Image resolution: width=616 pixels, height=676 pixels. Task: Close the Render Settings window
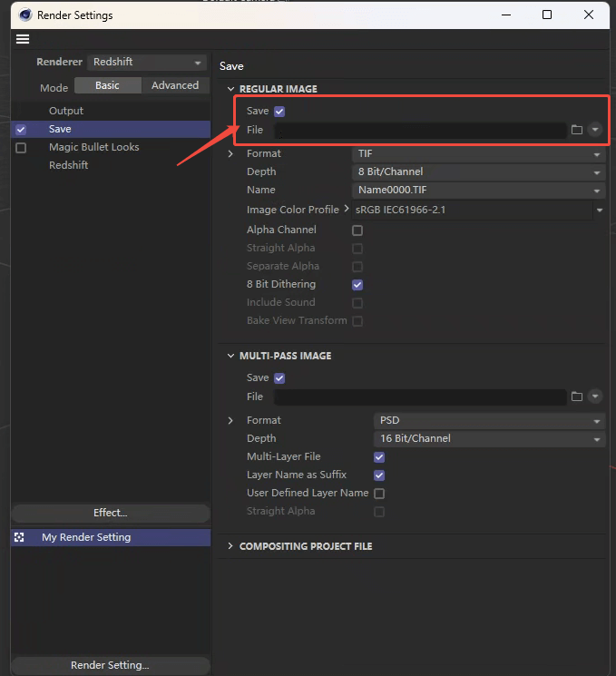tap(589, 15)
